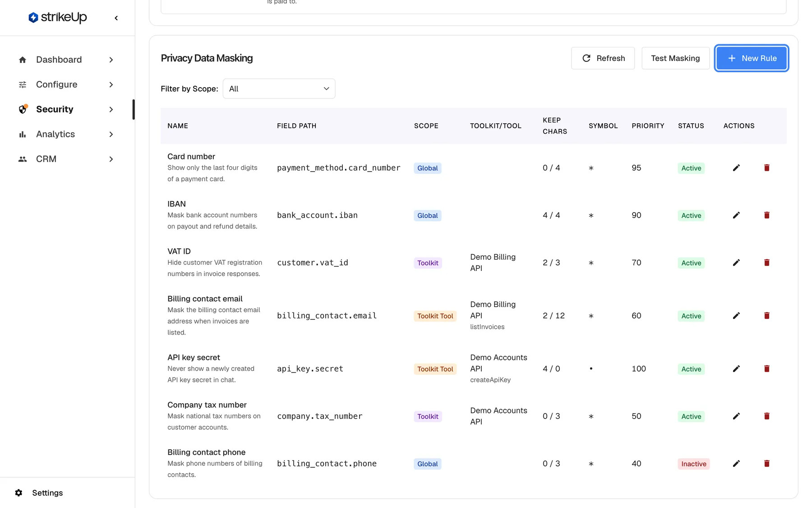Click the Inactive status badge

coord(693,464)
